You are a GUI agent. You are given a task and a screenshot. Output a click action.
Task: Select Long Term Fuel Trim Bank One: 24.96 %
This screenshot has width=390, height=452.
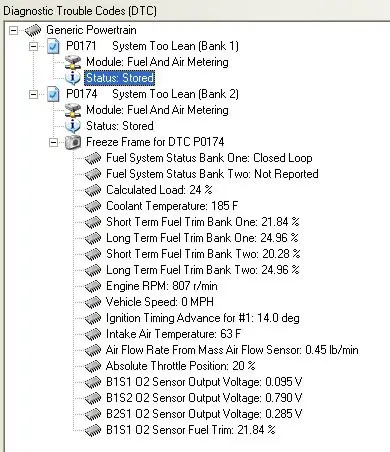click(x=202, y=238)
